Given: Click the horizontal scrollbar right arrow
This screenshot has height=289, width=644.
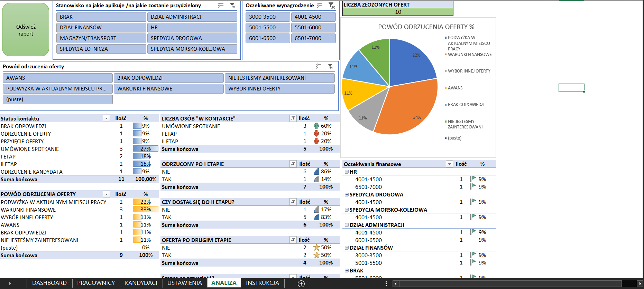Looking at the screenshot, I should [640, 283].
